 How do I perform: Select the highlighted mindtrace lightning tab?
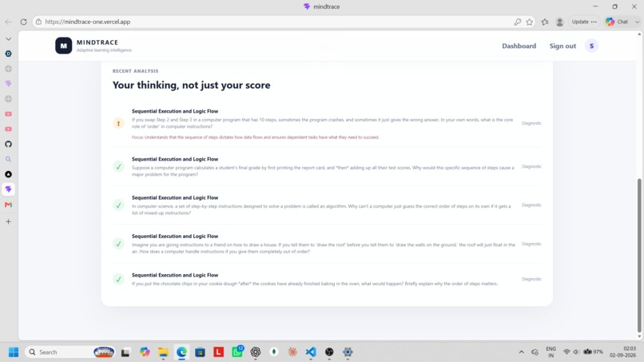coord(8,189)
